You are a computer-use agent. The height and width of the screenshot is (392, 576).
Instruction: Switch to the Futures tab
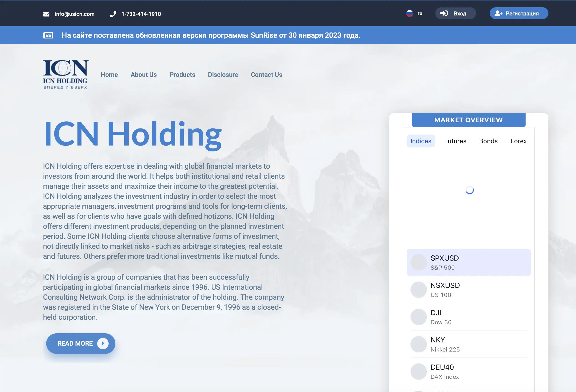[455, 141]
